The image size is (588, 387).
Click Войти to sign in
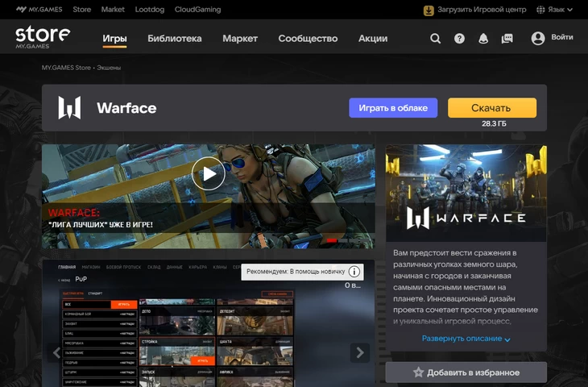pyautogui.click(x=562, y=37)
